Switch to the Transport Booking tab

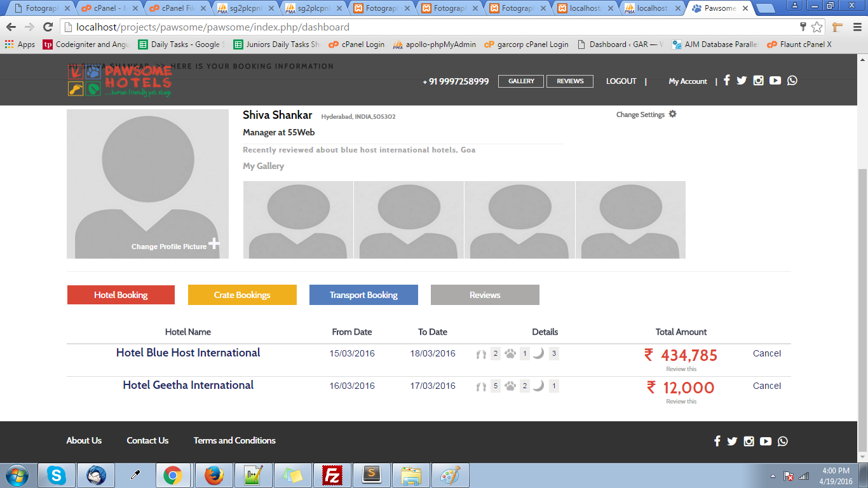tap(363, 295)
